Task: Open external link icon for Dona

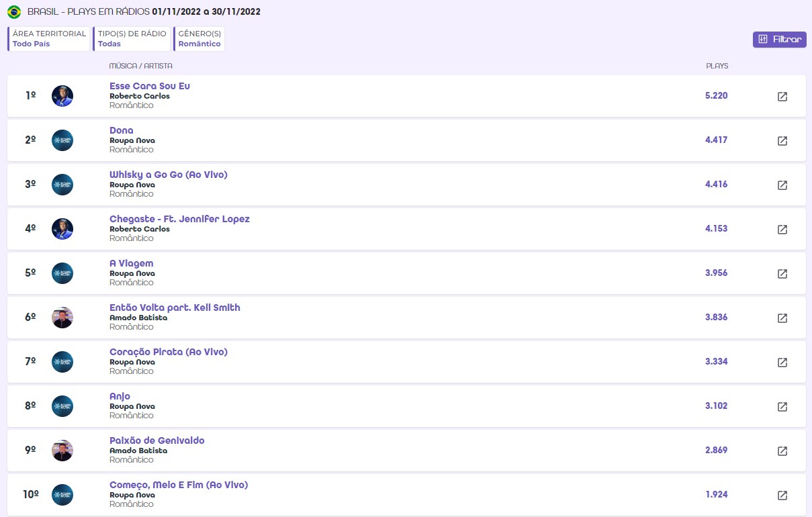Action: (x=782, y=141)
